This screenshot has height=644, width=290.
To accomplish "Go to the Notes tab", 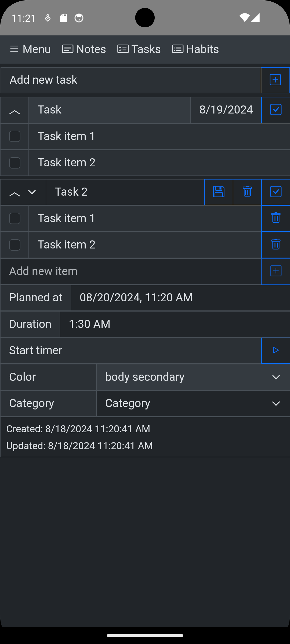I will (x=84, y=49).
